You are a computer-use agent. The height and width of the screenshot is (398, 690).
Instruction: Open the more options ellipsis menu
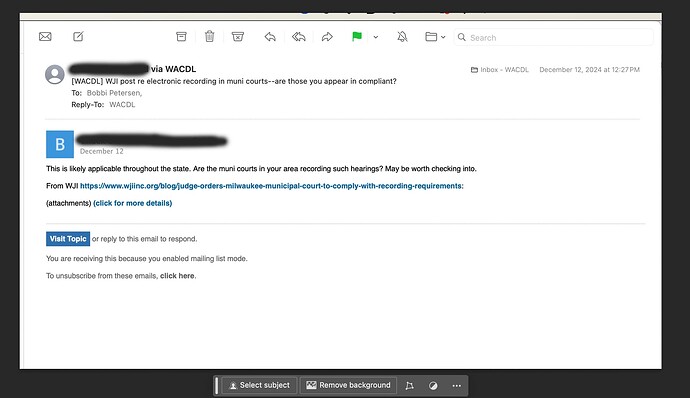coord(457,386)
